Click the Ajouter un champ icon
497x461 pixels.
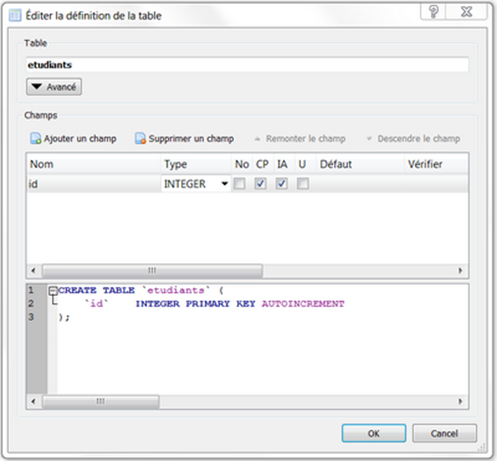point(36,138)
